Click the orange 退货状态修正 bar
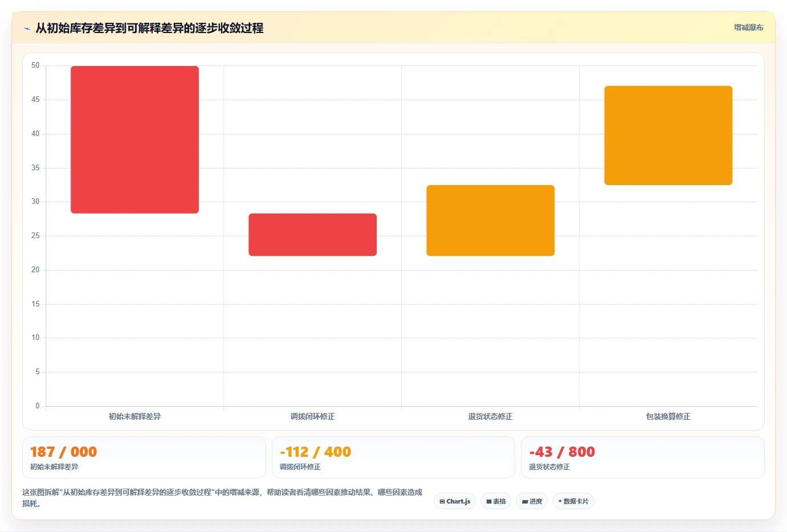This screenshot has width=787, height=532. [x=490, y=220]
